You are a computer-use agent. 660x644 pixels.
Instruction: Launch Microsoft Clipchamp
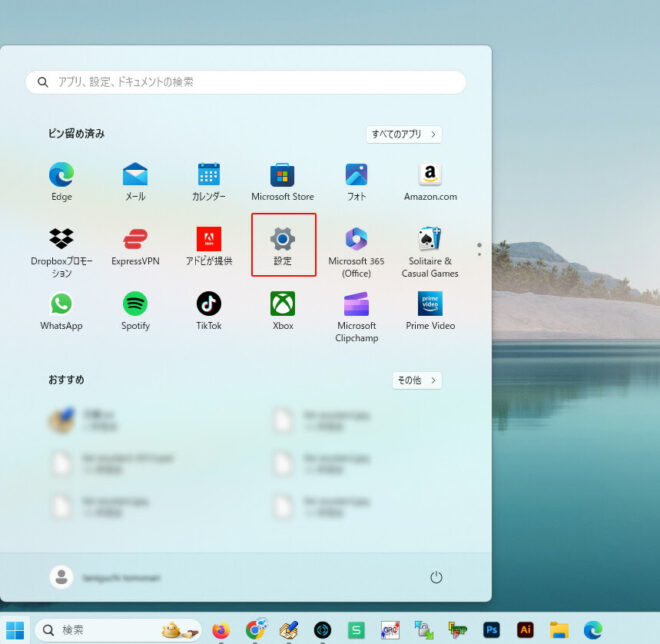[x=357, y=317]
